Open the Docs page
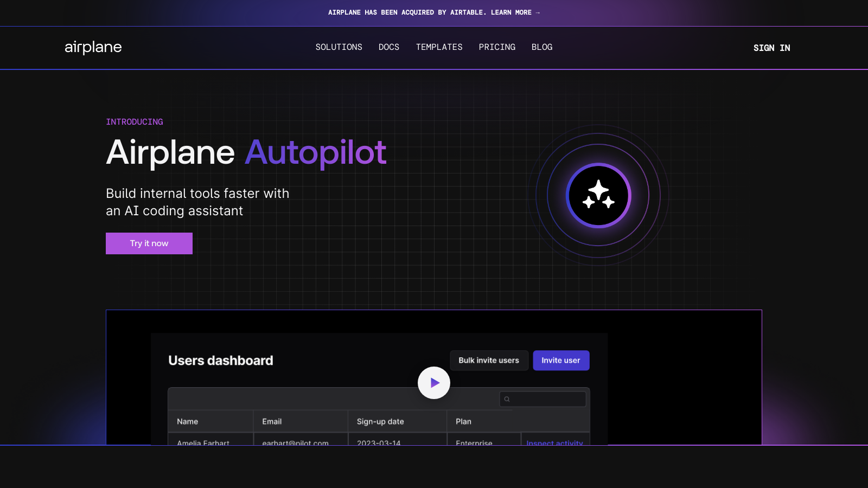This screenshot has height=488, width=868. click(x=389, y=47)
